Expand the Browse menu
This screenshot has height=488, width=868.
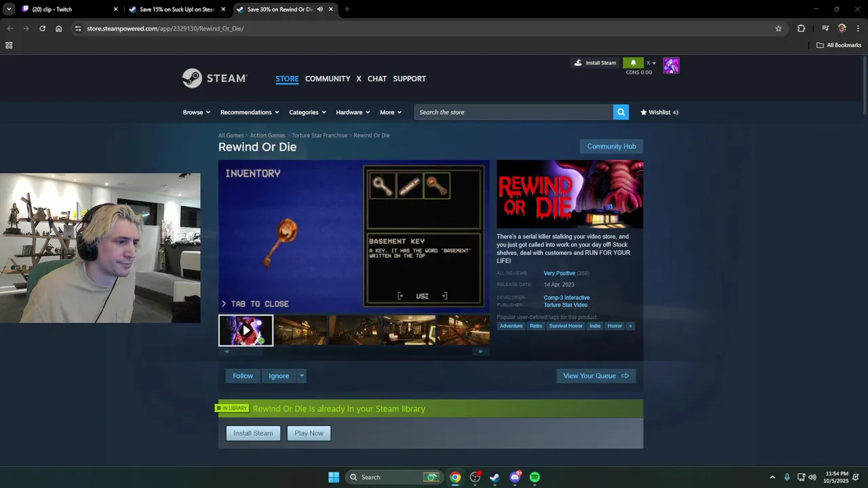click(197, 113)
